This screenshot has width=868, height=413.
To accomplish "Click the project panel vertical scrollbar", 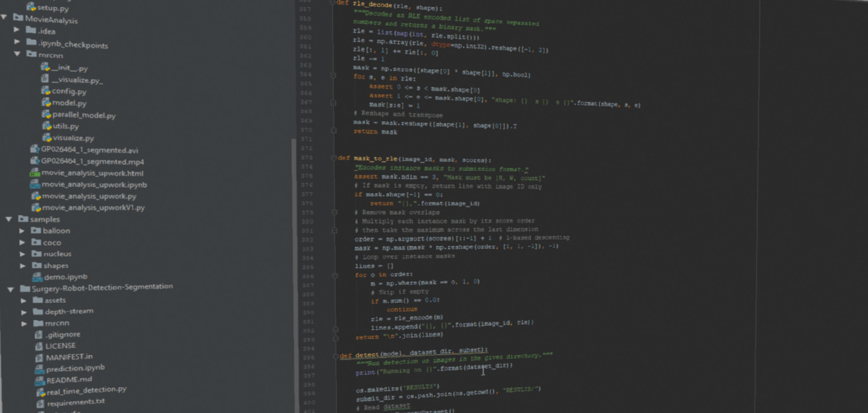I will (x=294, y=252).
